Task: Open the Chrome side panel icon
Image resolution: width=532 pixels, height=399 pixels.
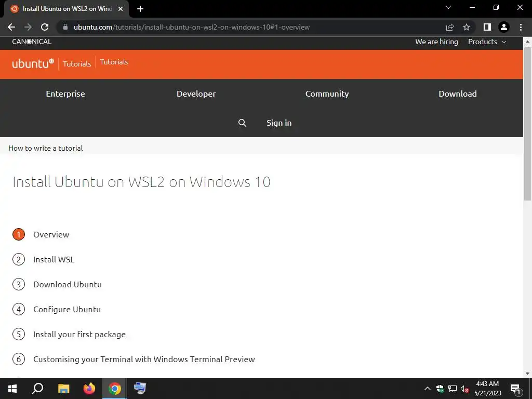Action: click(x=487, y=27)
